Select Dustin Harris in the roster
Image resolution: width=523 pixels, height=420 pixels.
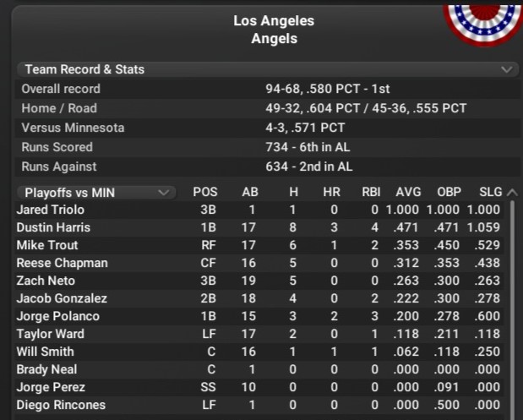tap(53, 227)
